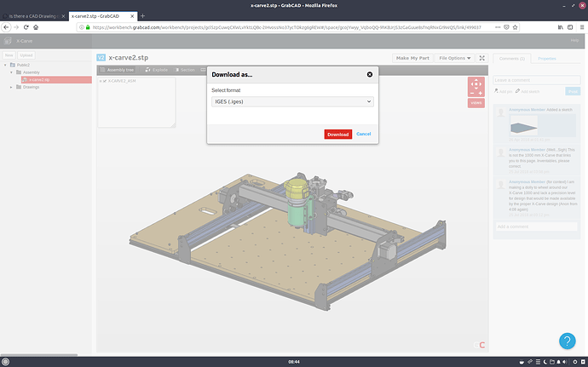Open the Firefox hamburger menu
This screenshot has height=367, width=588.
coord(582,27)
